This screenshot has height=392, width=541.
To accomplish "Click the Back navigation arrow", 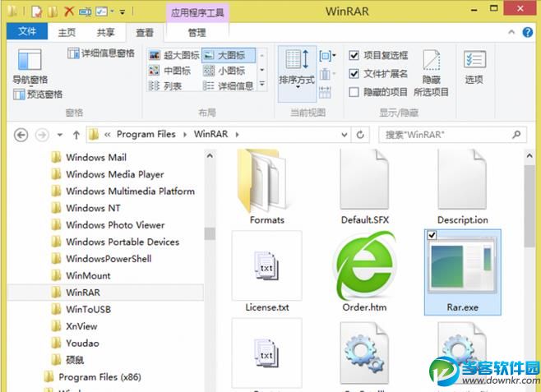I will point(21,135).
